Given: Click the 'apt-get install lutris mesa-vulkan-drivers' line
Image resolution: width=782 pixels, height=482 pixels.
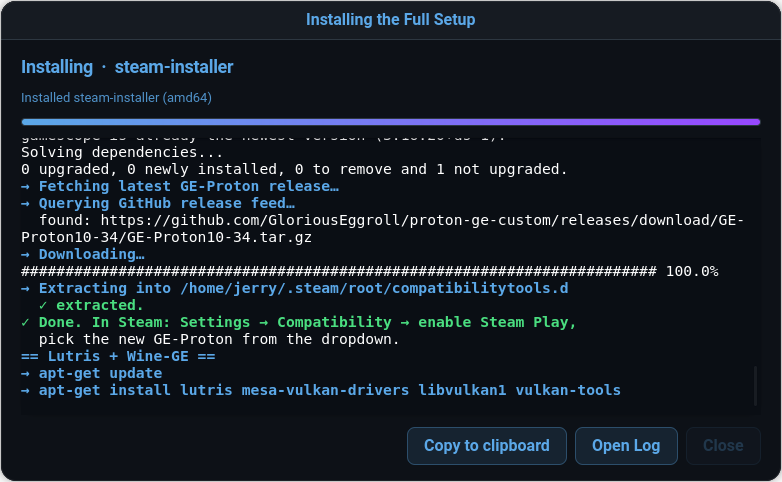Looking at the screenshot, I should pos(321,390).
